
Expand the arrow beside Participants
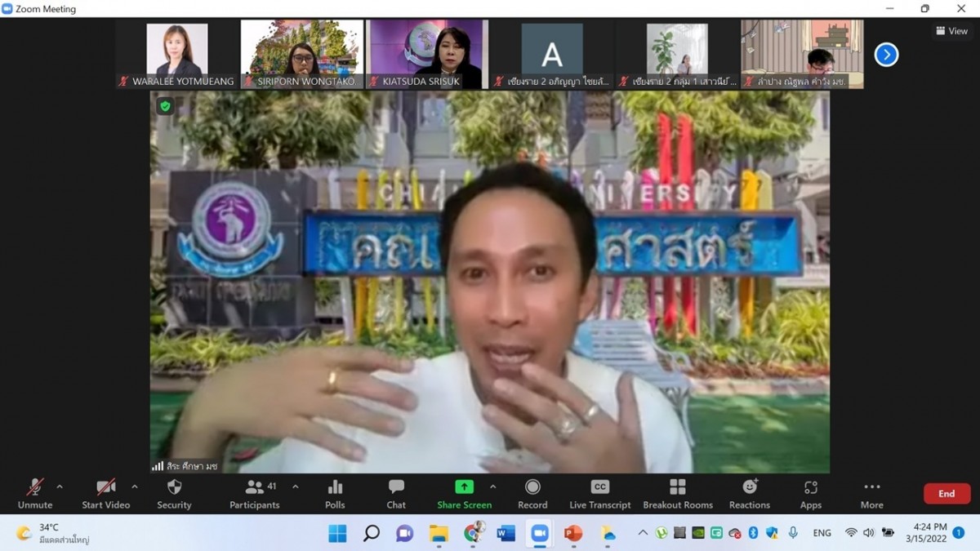[x=296, y=487]
